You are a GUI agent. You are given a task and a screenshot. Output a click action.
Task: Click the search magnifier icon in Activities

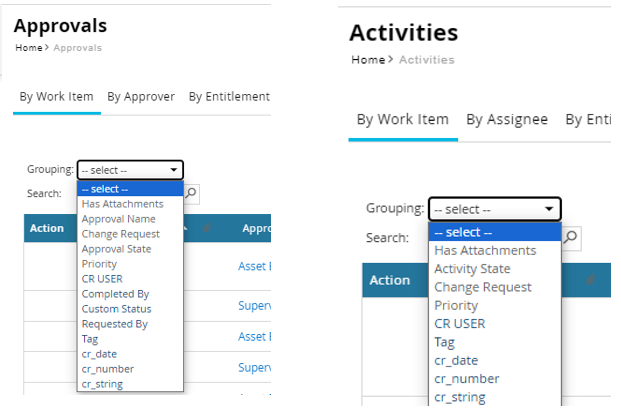pos(572,237)
